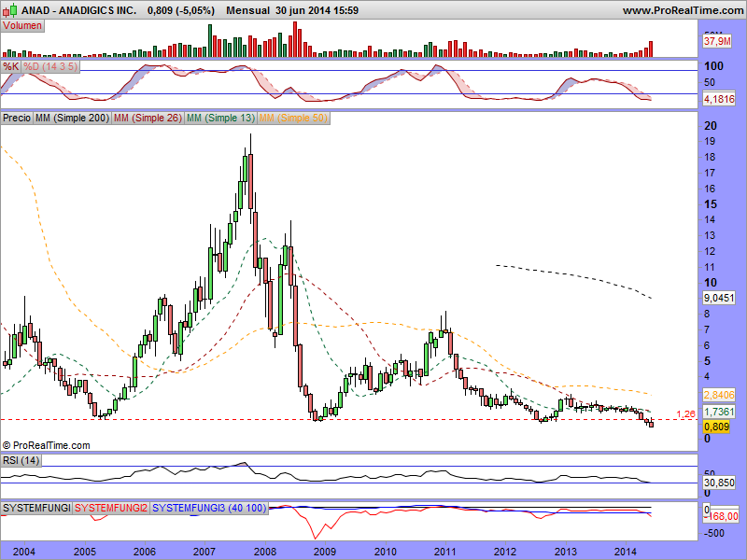Viewport: 747px width, 560px height.
Task: Click the 4,1816 stochastic value tag
Action: pos(719,99)
